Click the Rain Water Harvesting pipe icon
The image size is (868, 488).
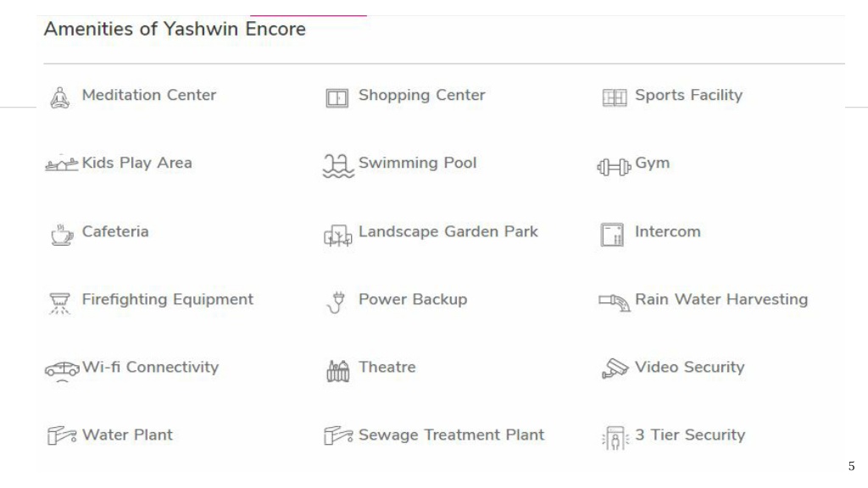(x=615, y=302)
